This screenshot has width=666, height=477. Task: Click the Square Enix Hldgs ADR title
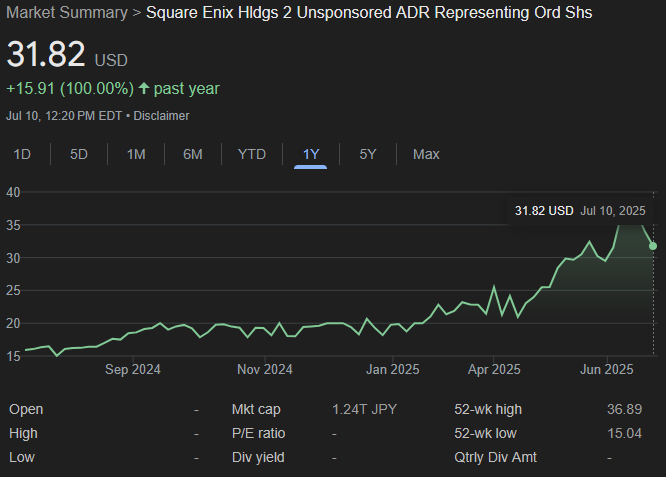click(x=369, y=13)
